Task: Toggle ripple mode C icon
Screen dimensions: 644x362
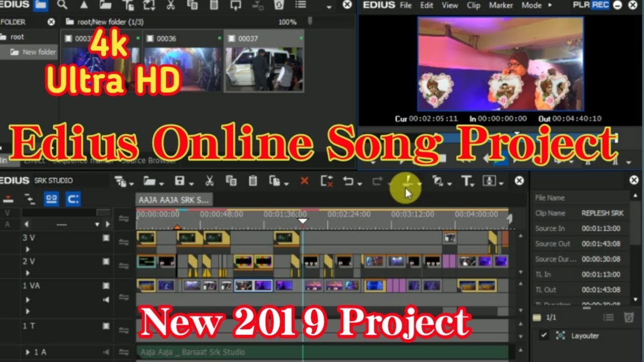Action: pyautogui.click(x=73, y=199)
